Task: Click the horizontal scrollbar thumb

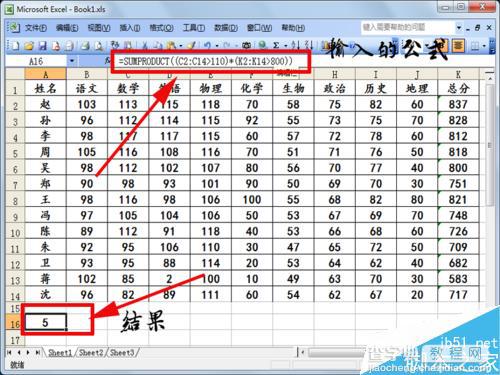Action: [337, 352]
